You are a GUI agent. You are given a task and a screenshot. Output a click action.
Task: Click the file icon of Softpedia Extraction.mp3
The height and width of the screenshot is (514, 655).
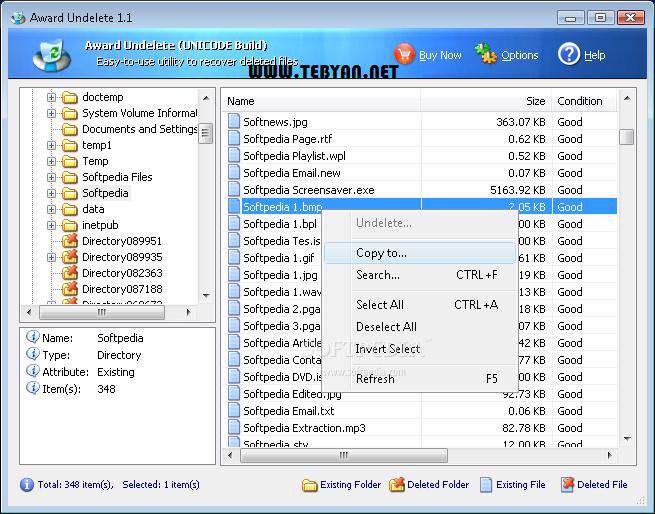click(x=234, y=427)
